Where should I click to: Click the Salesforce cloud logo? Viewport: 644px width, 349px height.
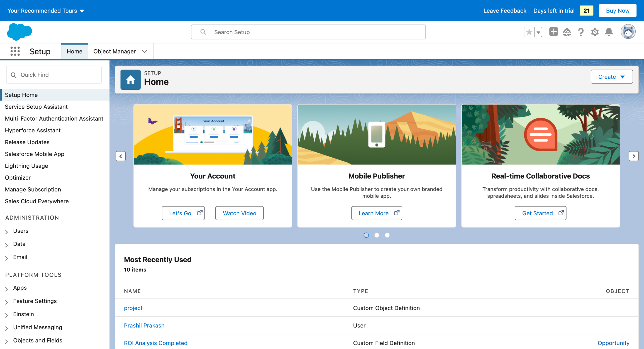[x=20, y=32]
